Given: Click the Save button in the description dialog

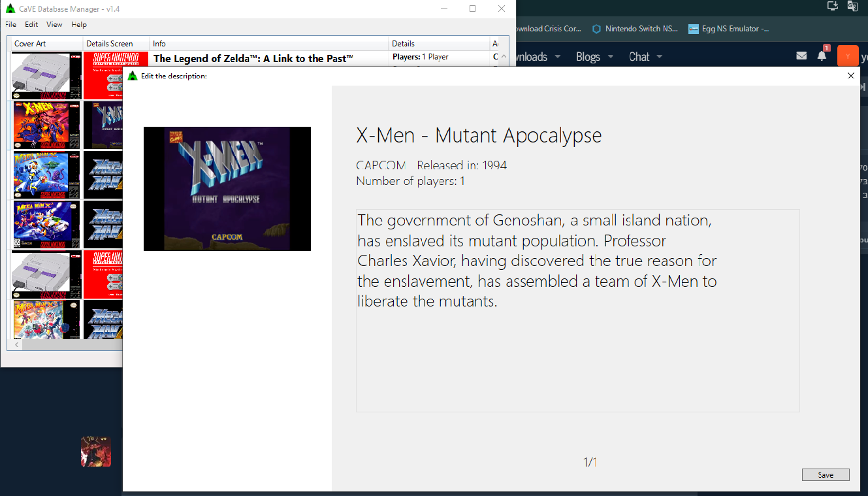Looking at the screenshot, I should 826,475.
